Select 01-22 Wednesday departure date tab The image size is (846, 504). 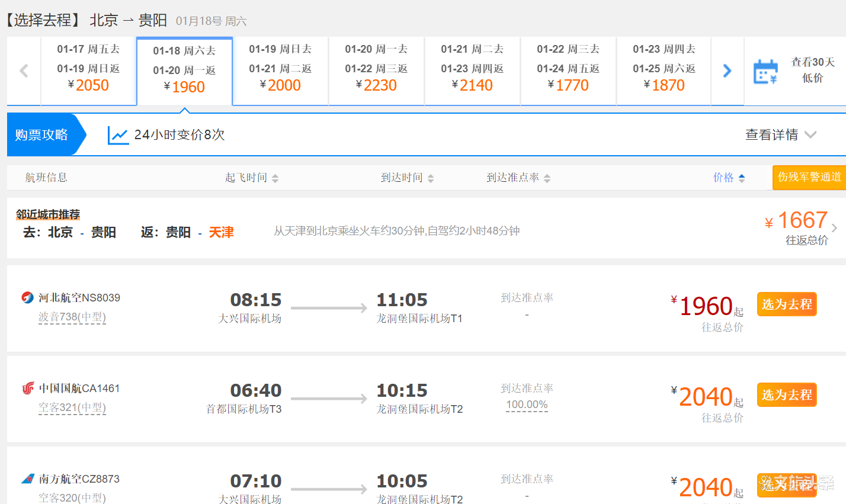click(x=568, y=71)
